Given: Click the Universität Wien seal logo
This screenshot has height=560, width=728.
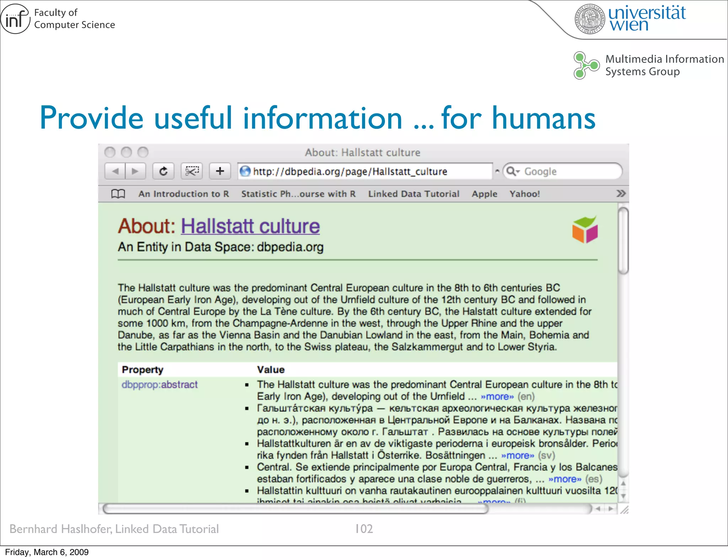Looking at the screenshot, I should tap(590, 19).
